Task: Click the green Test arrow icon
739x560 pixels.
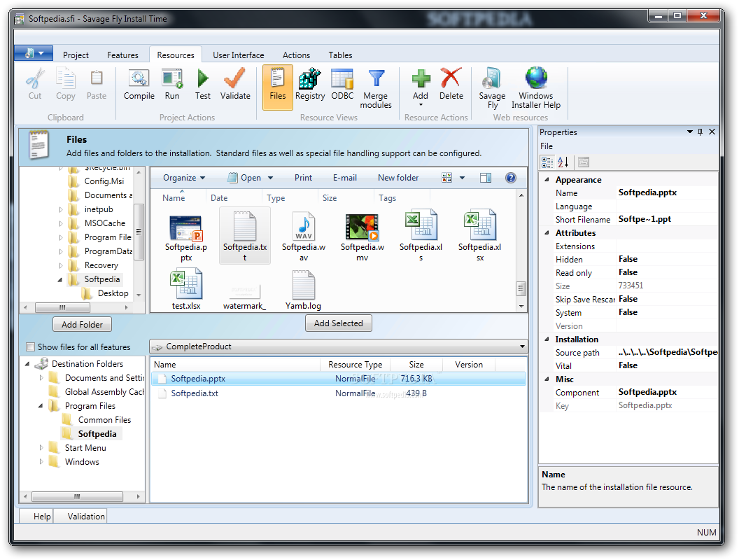Action: coord(203,78)
